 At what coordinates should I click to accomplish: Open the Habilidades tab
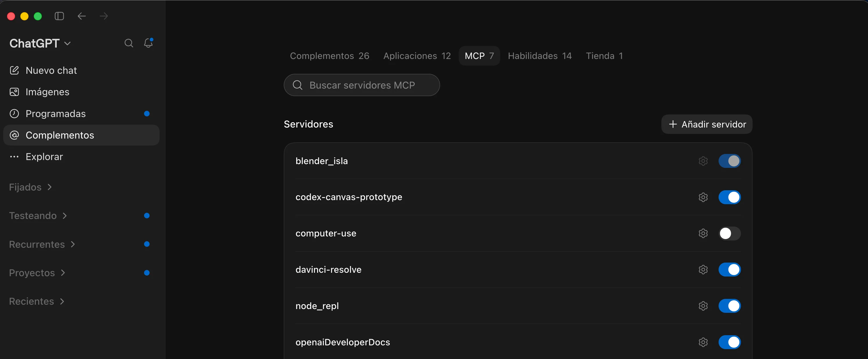(540, 55)
